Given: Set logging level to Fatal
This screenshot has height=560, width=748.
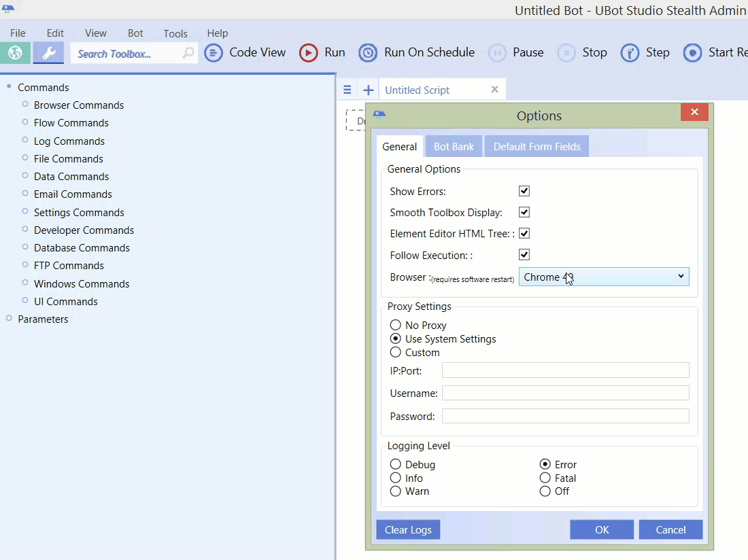Looking at the screenshot, I should pyautogui.click(x=545, y=478).
